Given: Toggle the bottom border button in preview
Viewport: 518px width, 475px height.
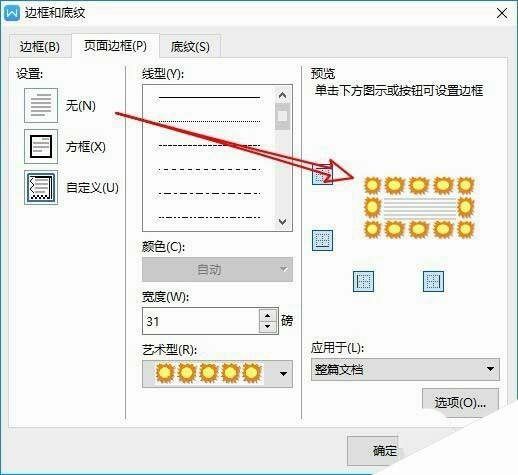Looking at the screenshot, I should 322,240.
